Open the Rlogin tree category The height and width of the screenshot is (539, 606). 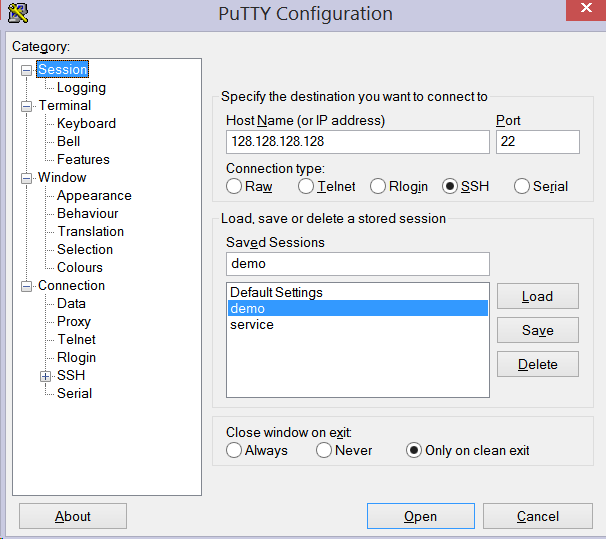coord(76,358)
